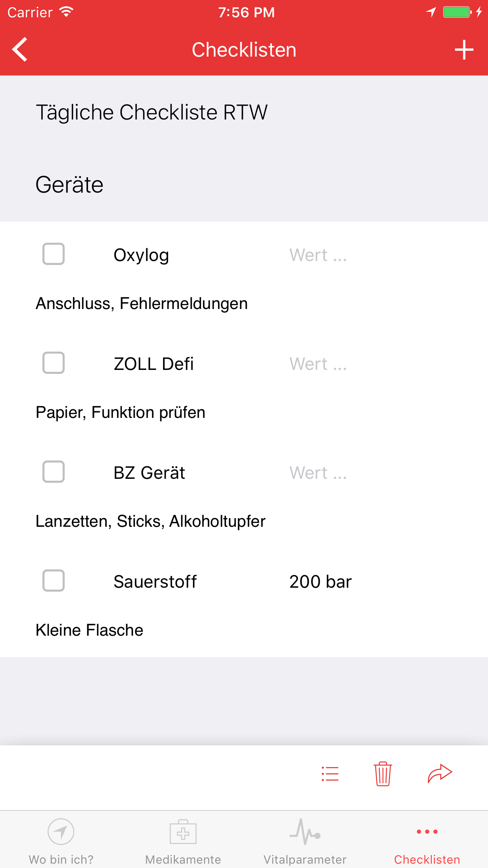Tap the Tägliche Checkliste RTW title
488x868 pixels.
click(x=152, y=112)
